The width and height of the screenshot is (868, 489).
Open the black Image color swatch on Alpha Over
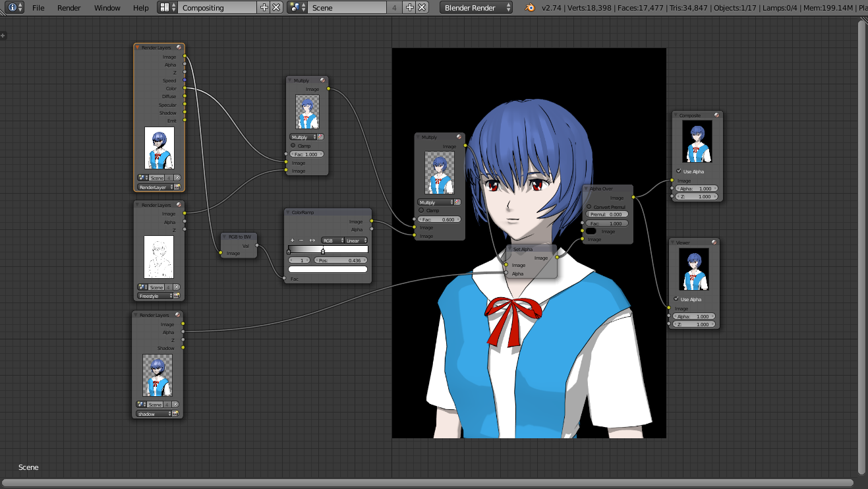591,231
